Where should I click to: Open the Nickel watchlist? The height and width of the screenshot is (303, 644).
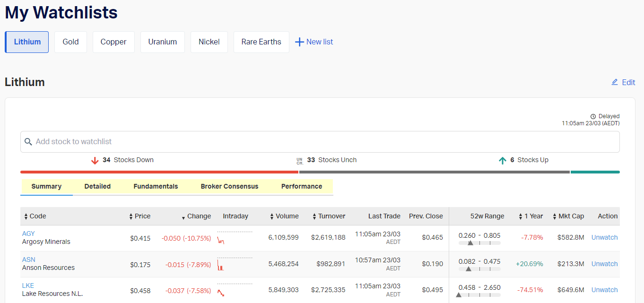point(209,42)
